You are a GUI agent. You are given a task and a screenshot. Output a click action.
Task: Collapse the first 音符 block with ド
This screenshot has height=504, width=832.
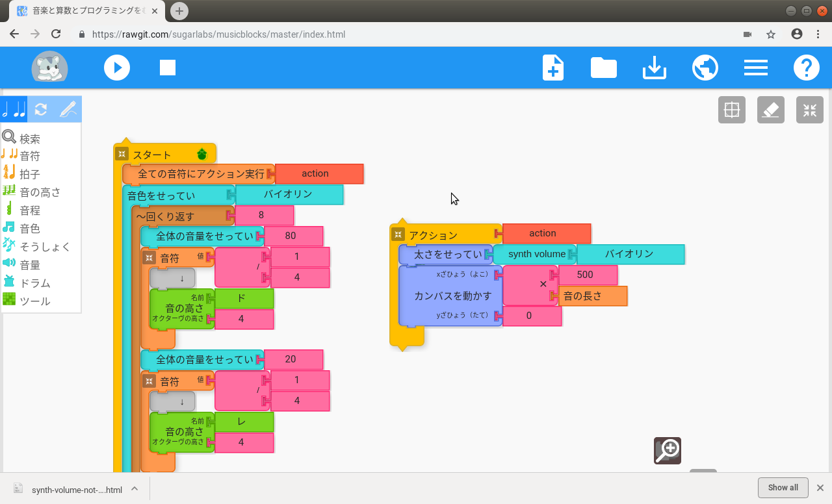[149, 258]
